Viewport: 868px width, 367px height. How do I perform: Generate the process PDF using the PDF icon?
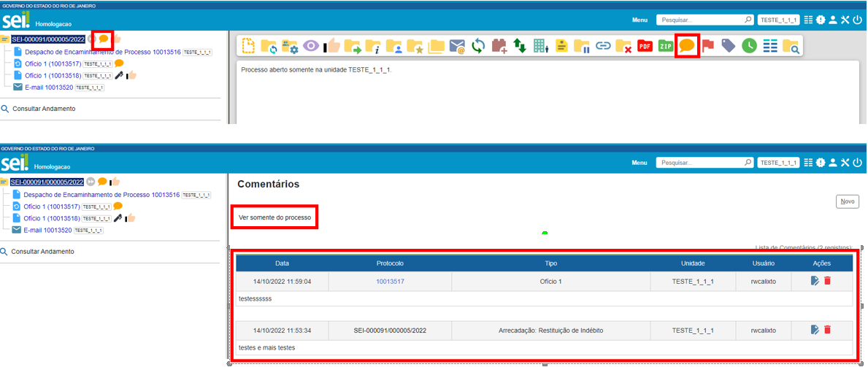tap(645, 46)
